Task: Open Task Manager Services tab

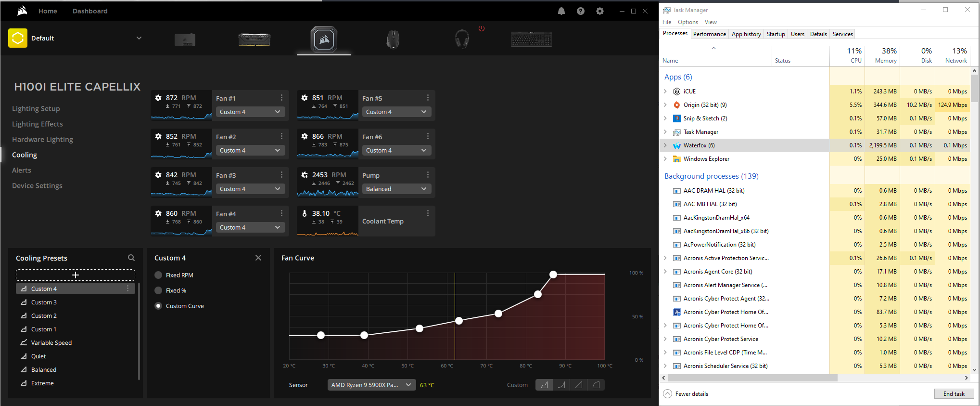Action: click(842, 34)
